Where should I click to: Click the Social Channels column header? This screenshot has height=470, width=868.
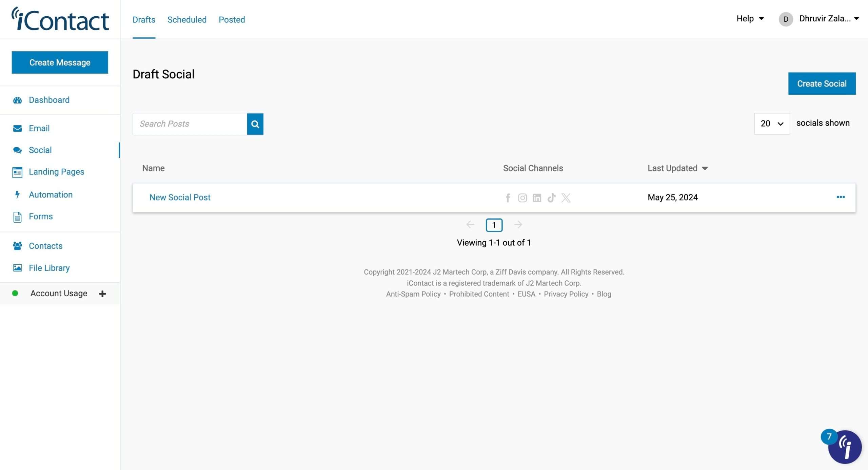click(533, 168)
